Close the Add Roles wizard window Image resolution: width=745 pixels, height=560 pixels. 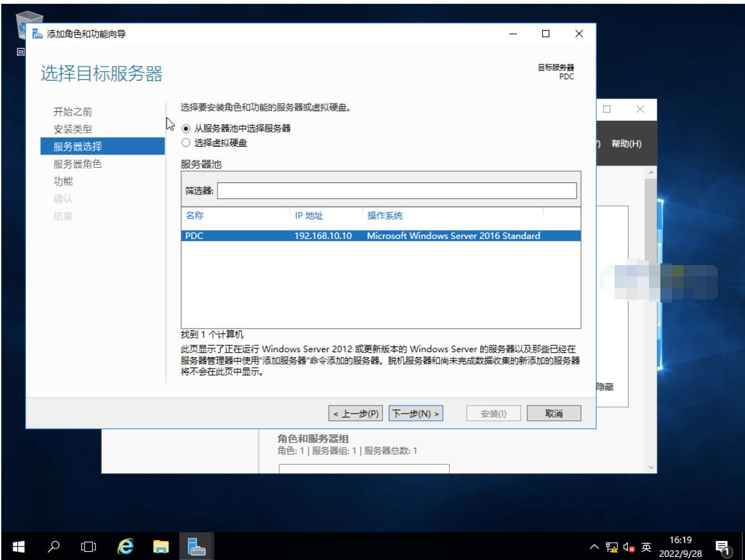coord(579,34)
